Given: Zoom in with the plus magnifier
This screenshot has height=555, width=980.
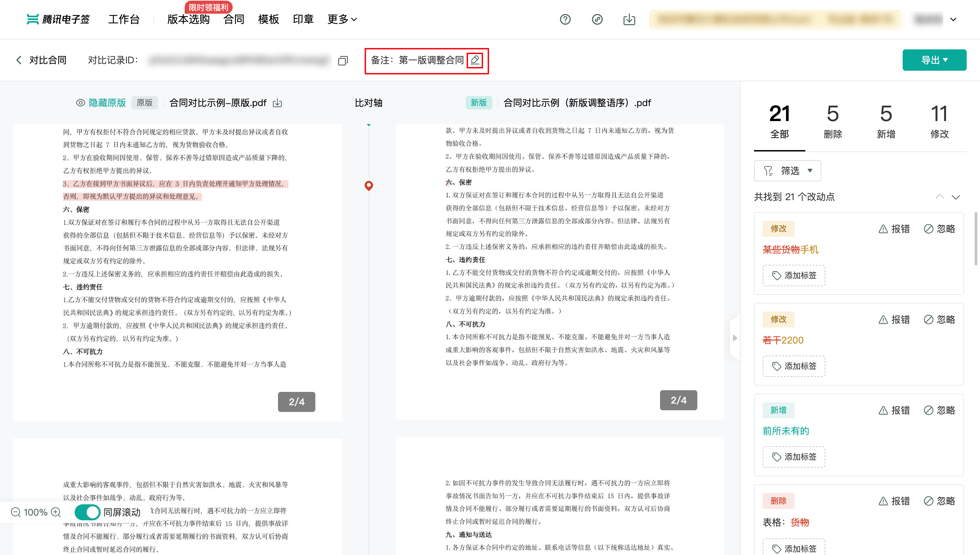Looking at the screenshot, I should pyautogui.click(x=56, y=512).
